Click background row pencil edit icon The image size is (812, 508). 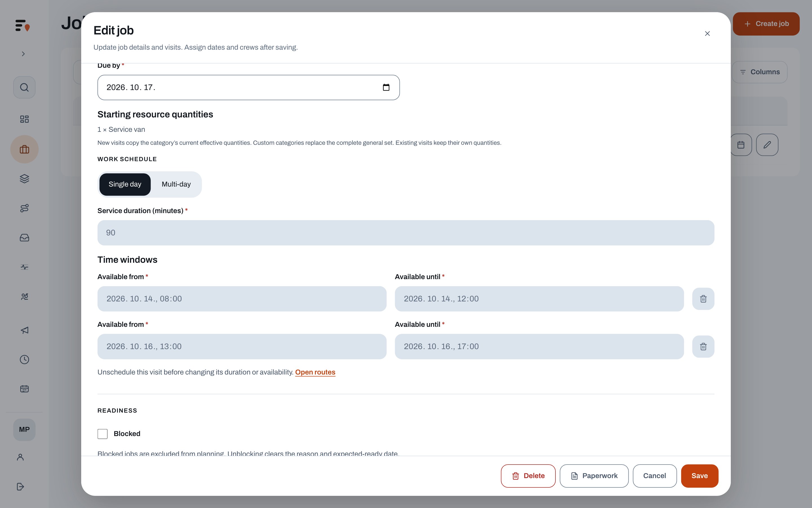click(767, 145)
